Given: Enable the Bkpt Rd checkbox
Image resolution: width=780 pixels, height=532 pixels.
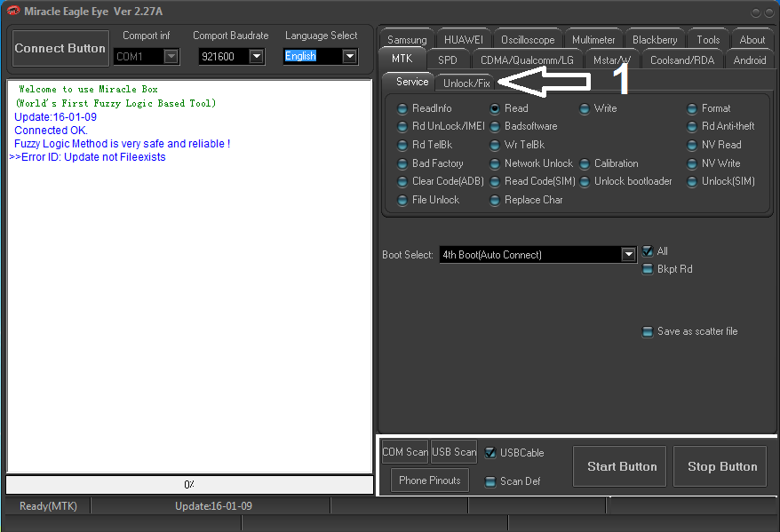Looking at the screenshot, I should [647, 269].
